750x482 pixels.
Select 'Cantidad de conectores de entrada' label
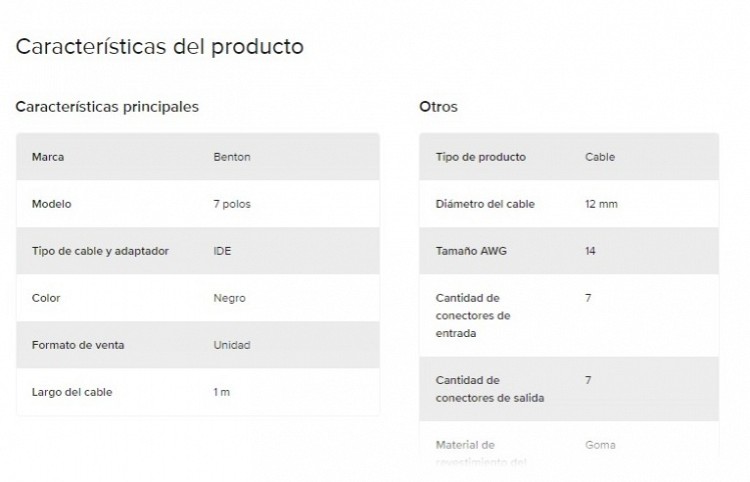click(473, 316)
